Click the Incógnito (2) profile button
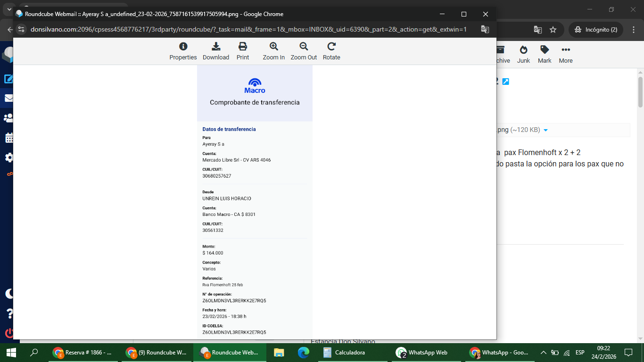Screen dimensions: 644x362 (x=596, y=30)
